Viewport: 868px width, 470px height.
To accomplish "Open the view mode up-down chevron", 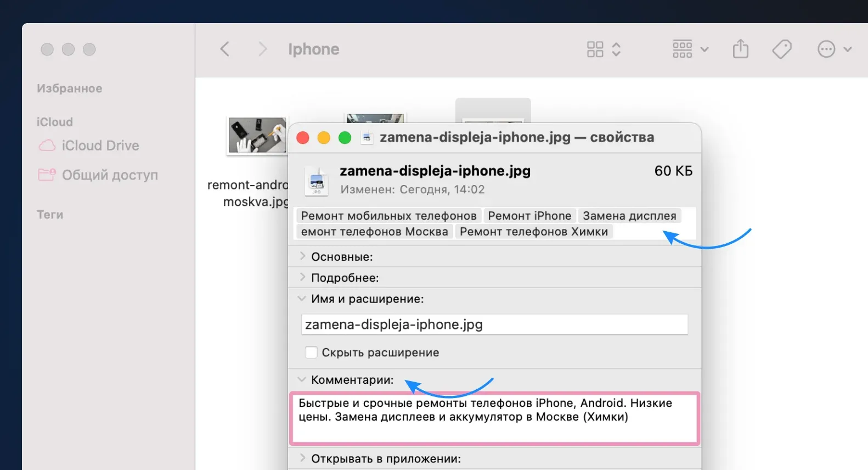I will pyautogui.click(x=616, y=49).
